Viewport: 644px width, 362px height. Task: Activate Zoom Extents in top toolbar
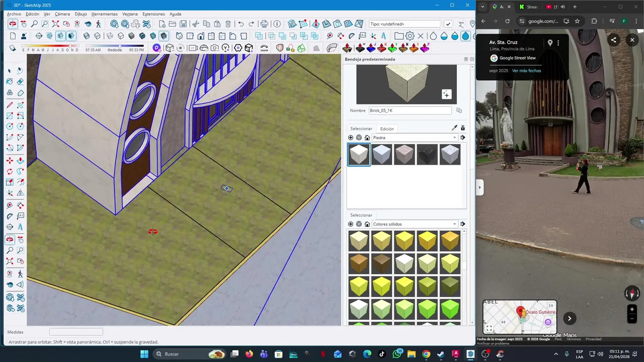tap(55, 24)
